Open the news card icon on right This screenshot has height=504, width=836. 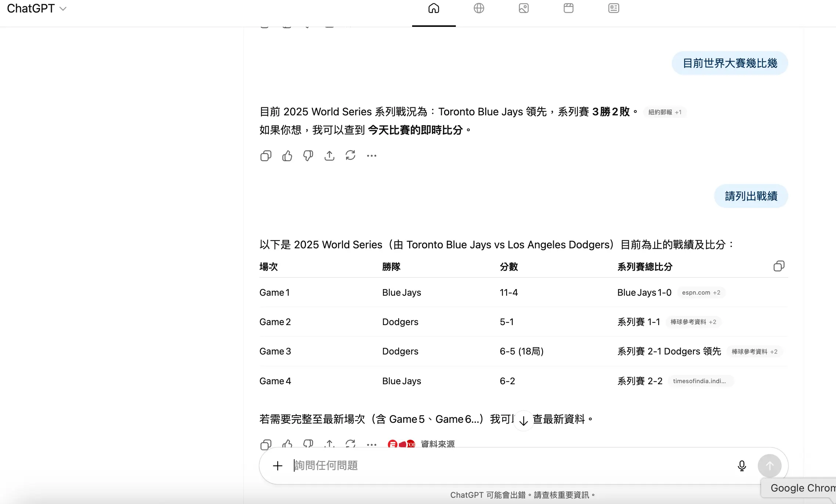tap(613, 8)
